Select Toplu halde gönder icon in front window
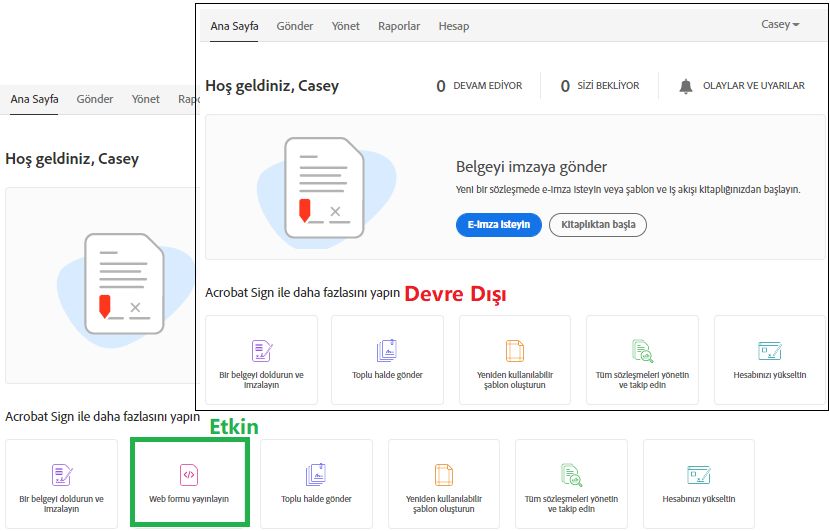This screenshot has height=531, width=830. pos(387,350)
